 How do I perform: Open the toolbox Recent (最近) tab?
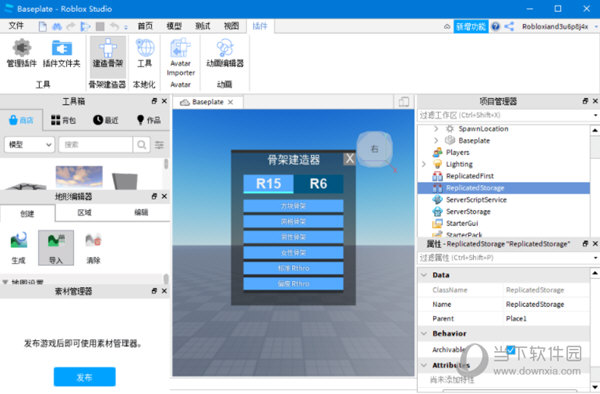coord(106,120)
